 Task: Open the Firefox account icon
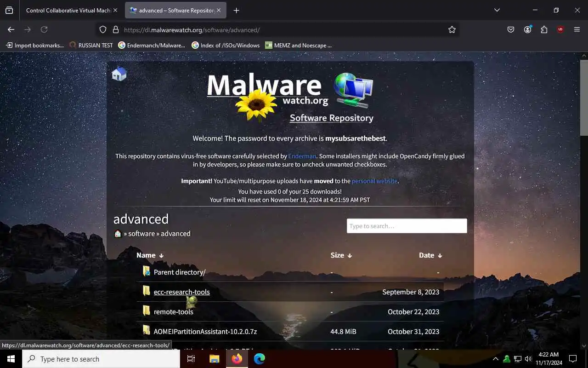527,29
